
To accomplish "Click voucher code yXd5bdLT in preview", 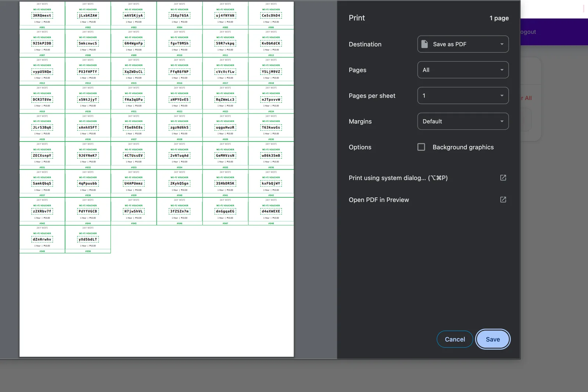I will pyautogui.click(x=88, y=239).
